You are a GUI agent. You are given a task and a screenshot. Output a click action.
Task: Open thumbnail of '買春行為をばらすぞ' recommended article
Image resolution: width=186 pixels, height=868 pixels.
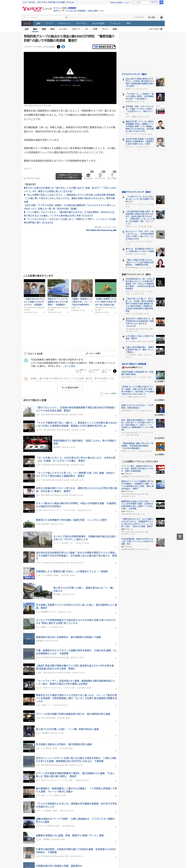(34, 288)
